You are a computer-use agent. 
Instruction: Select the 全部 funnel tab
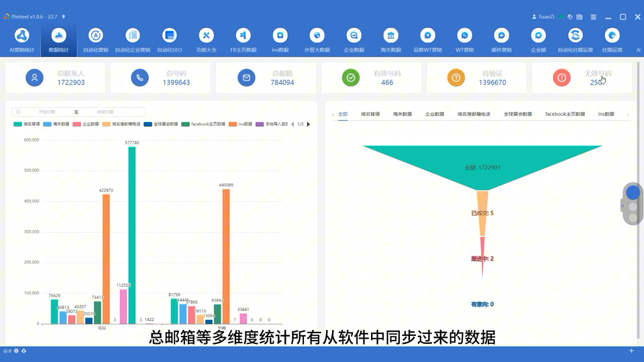343,114
